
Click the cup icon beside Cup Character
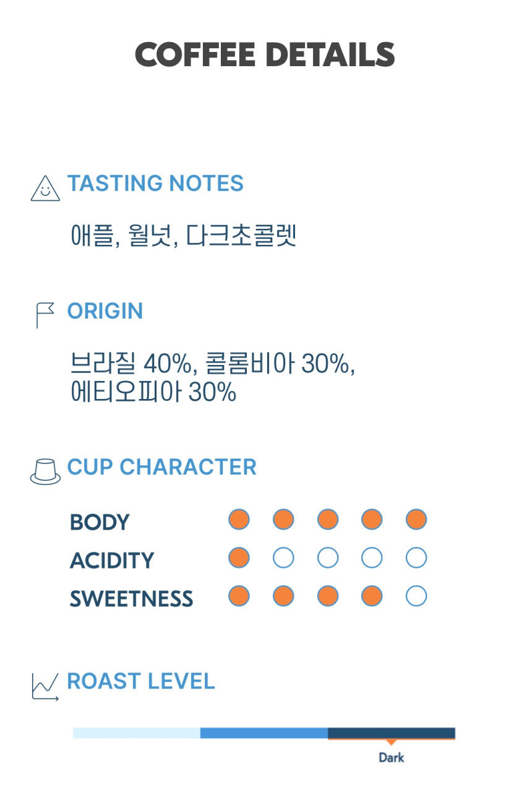(45, 472)
